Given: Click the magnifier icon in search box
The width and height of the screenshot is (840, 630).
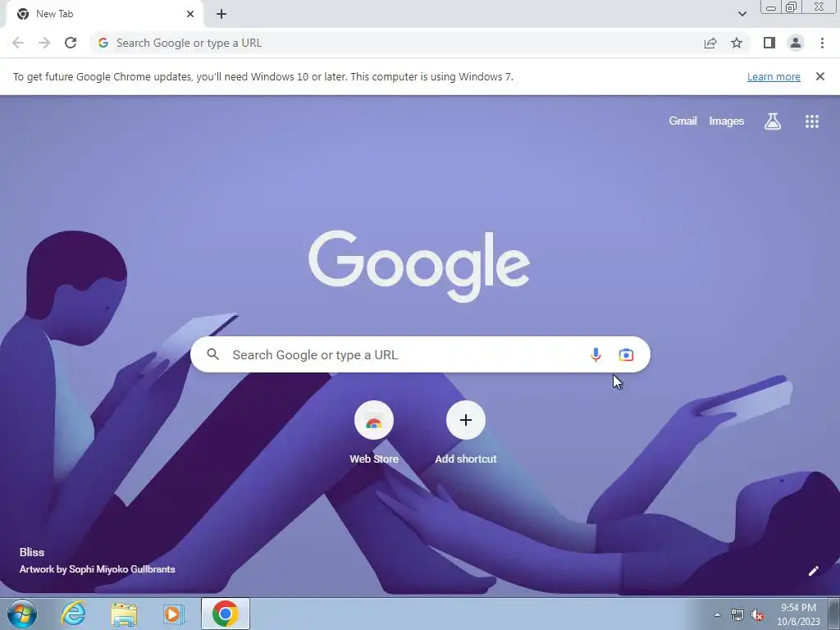Looking at the screenshot, I should click(x=213, y=354).
